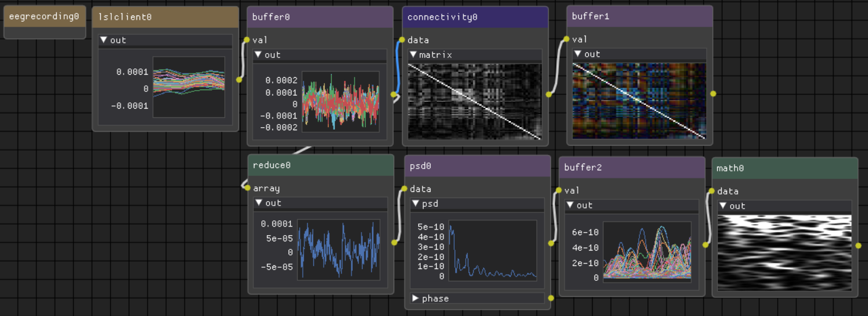This screenshot has width=868, height=316.
Task: Click the buffer1 output port dot
Action: 713,94
